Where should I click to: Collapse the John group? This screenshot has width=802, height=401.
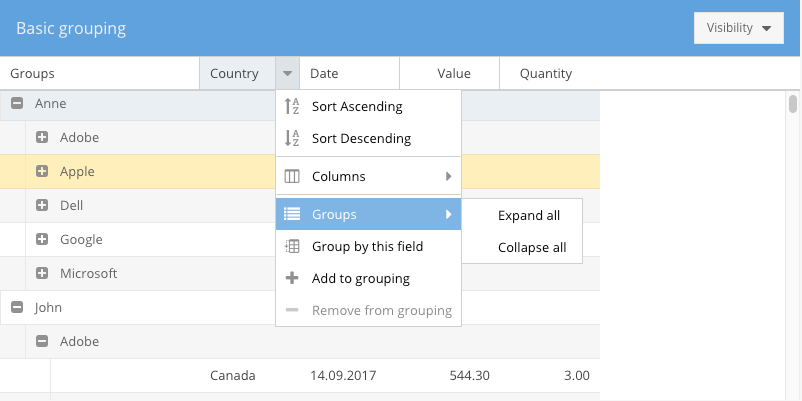coord(17,308)
